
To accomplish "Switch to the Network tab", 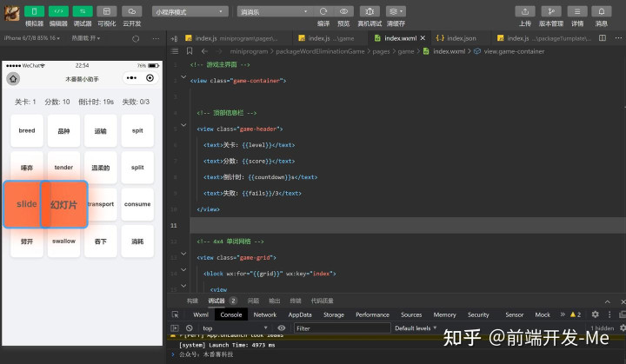I will pos(265,314).
